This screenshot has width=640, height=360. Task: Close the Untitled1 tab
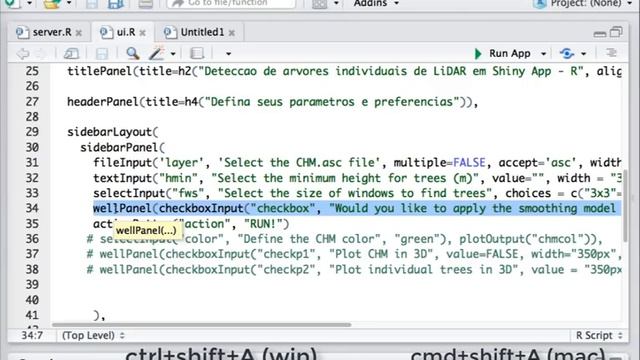pyautogui.click(x=231, y=33)
